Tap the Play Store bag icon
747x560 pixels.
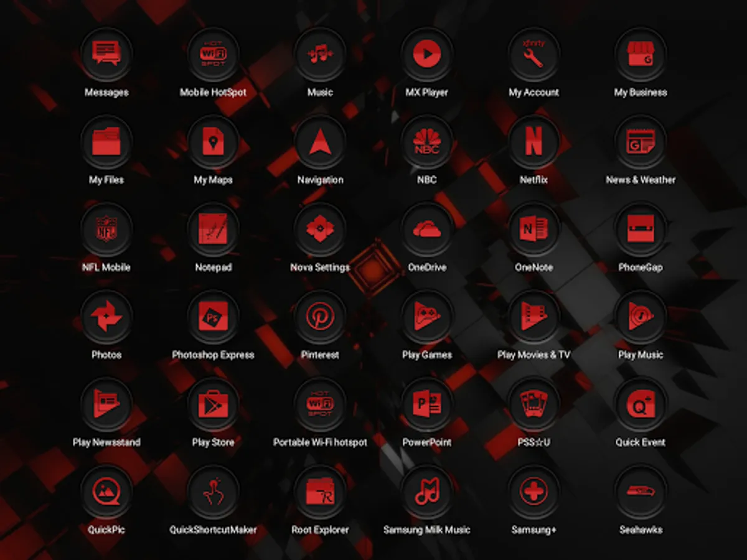coord(214,404)
